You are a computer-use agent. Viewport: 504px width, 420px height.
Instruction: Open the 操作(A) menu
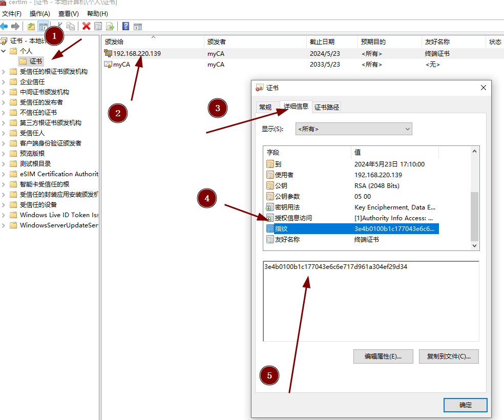click(40, 13)
